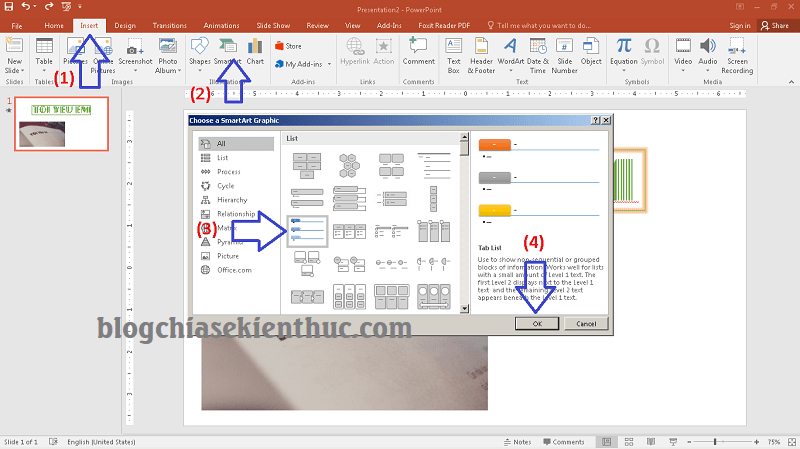Choose the Tab List SmartArt layout
This screenshot has width=800, height=449.
307,231
